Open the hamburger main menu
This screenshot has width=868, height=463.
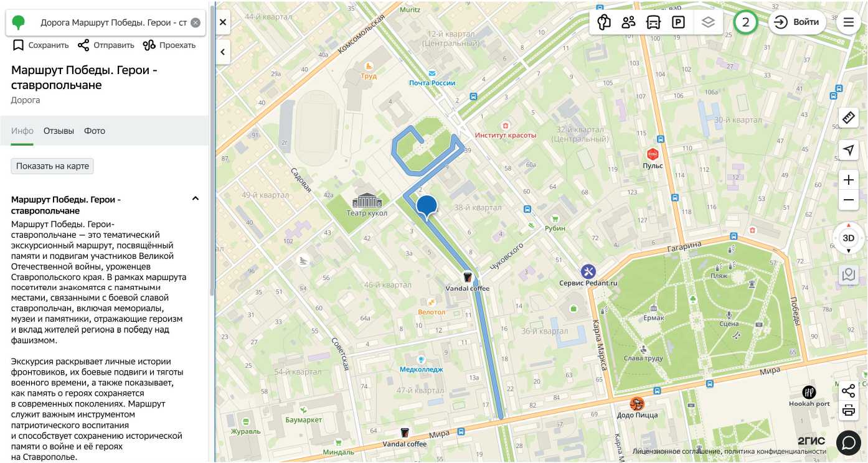point(848,22)
